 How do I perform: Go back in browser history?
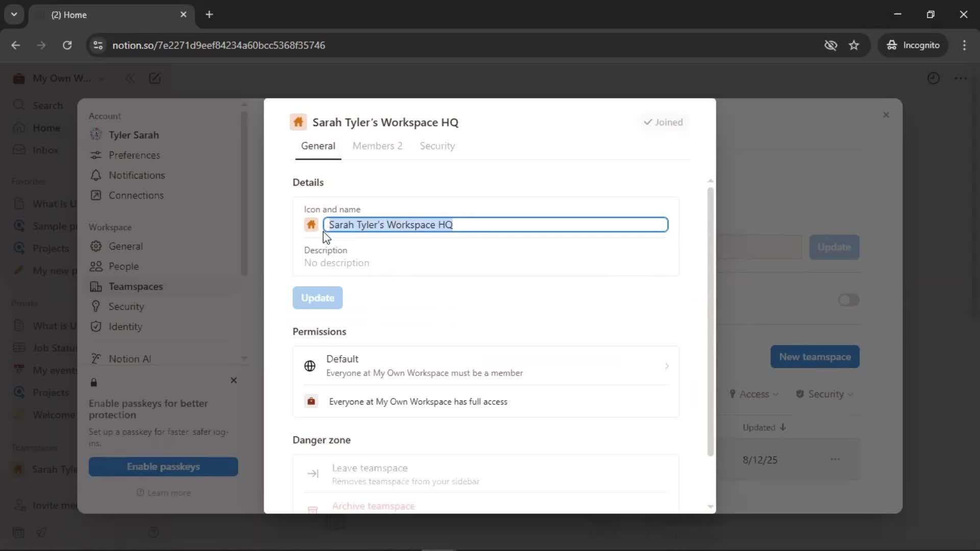[16, 45]
